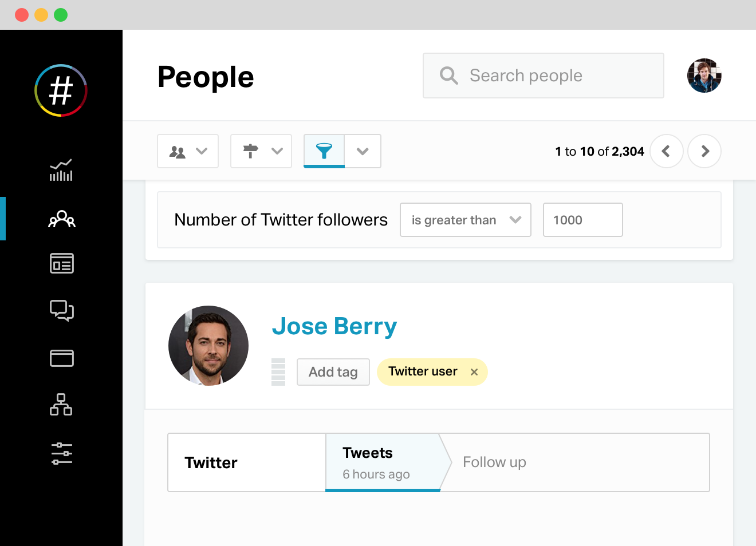Click the Add tag button
756x546 pixels.
point(333,372)
